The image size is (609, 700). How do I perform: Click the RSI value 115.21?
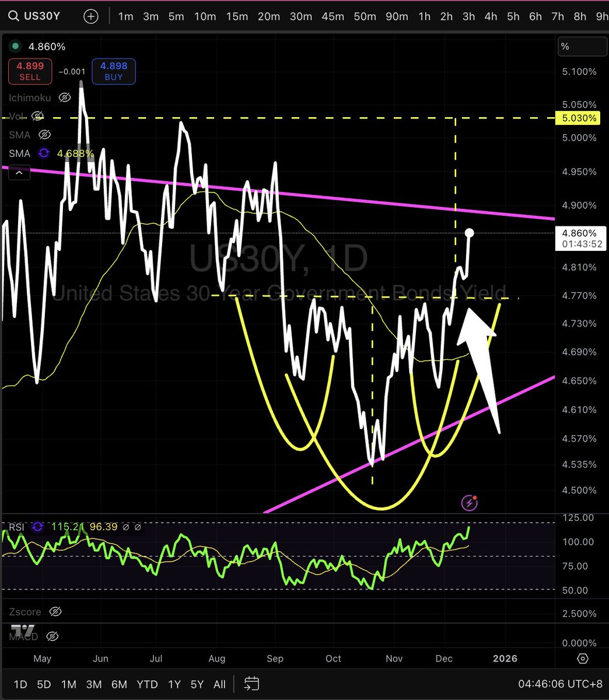tap(68, 527)
